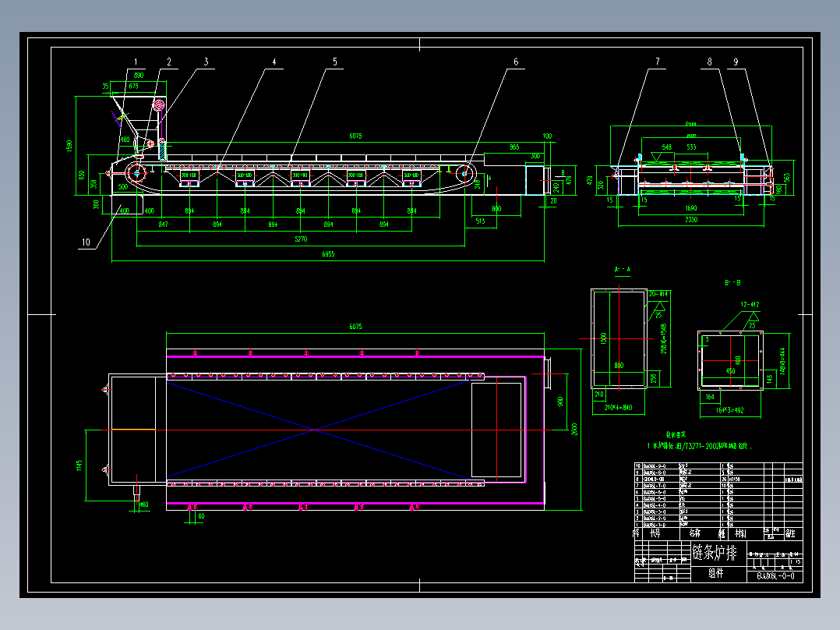
Task: Select the 513 dimension in the side view
Action: coord(480,221)
